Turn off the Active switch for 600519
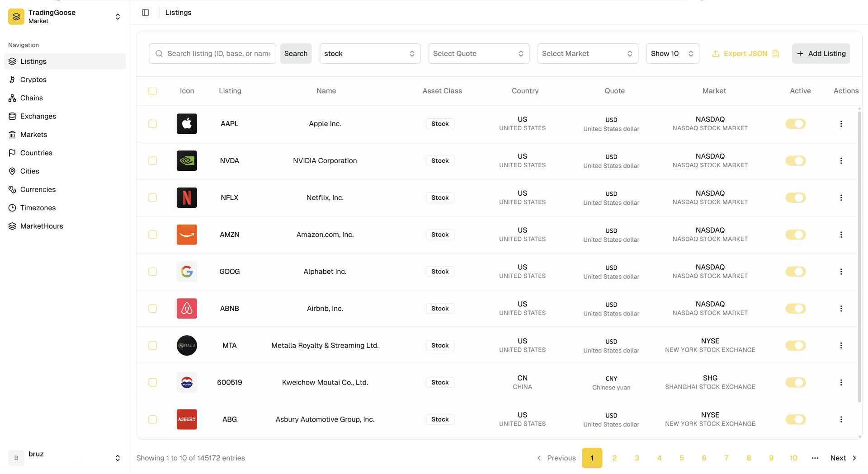 pos(796,382)
